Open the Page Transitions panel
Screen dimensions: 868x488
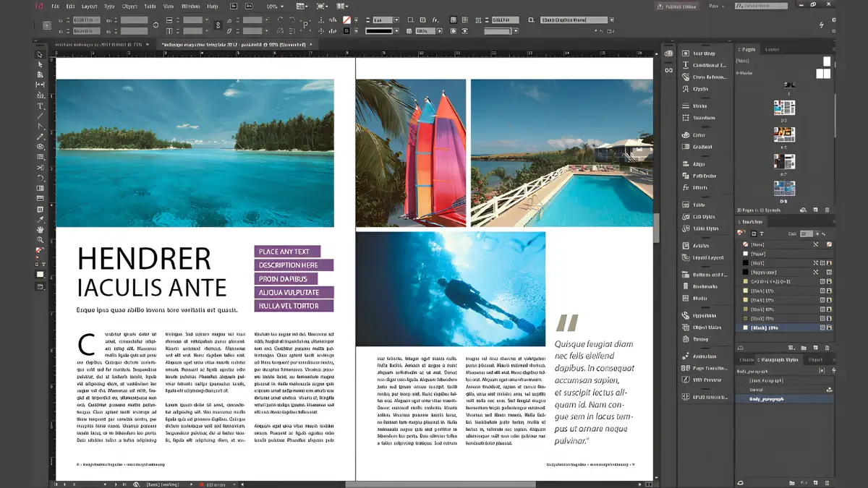coord(705,368)
